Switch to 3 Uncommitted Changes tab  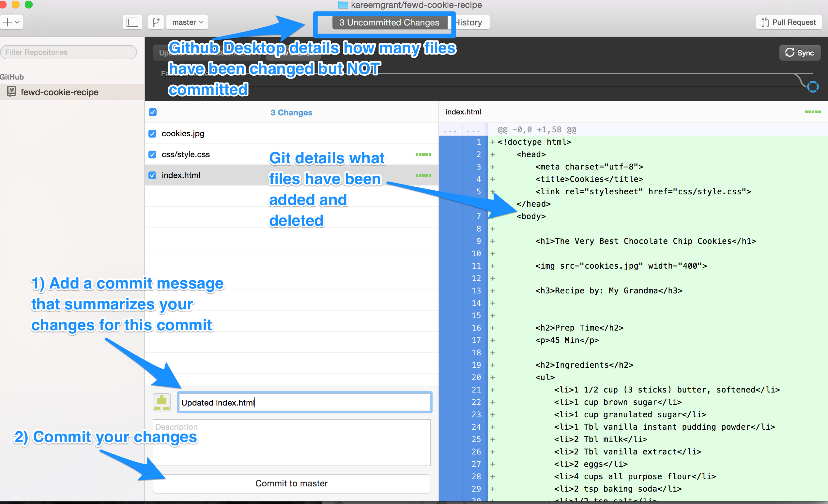tap(389, 22)
